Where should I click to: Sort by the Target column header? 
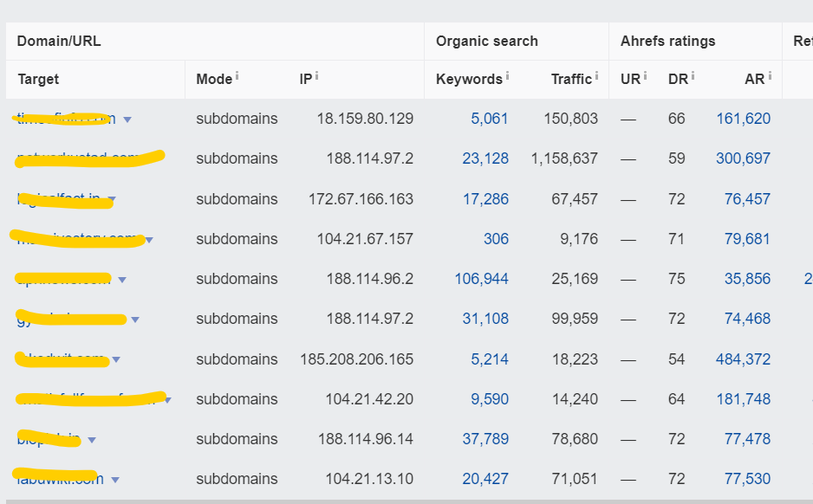(x=38, y=80)
